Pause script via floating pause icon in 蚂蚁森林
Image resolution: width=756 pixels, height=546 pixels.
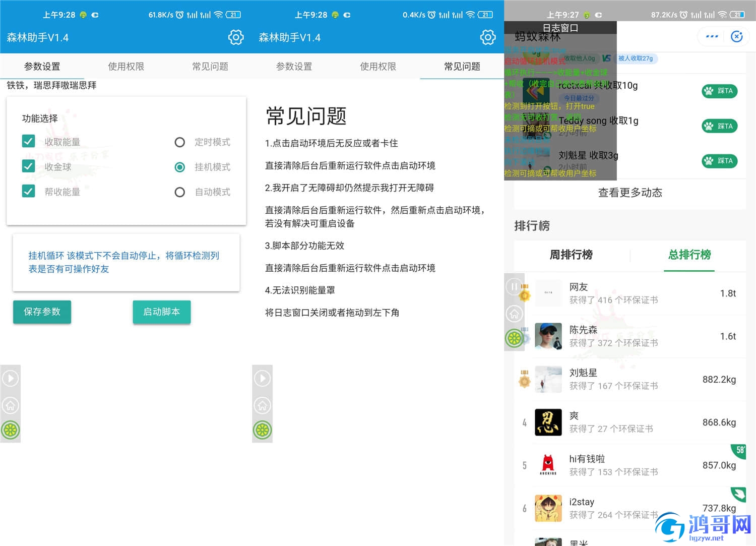click(514, 287)
